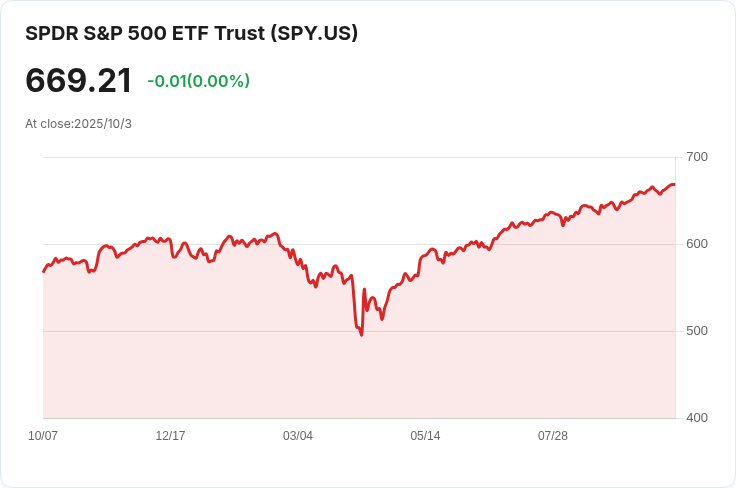Click the 600 y-axis label
This screenshot has width=736, height=488.
[697, 244]
